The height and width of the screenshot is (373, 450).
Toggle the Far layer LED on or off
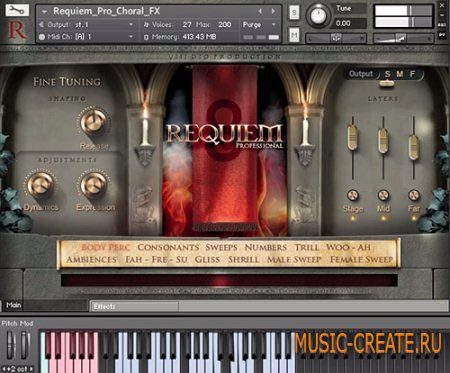(x=414, y=219)
